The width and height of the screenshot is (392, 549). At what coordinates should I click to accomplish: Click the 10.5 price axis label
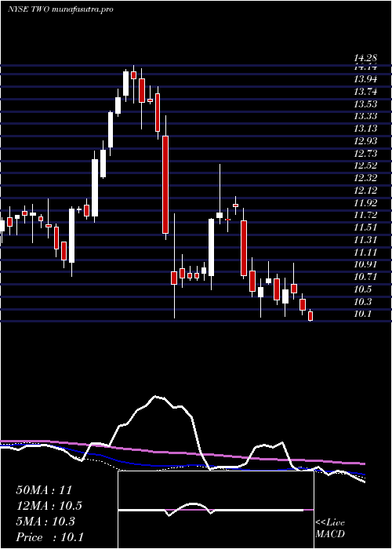[363, 289]
